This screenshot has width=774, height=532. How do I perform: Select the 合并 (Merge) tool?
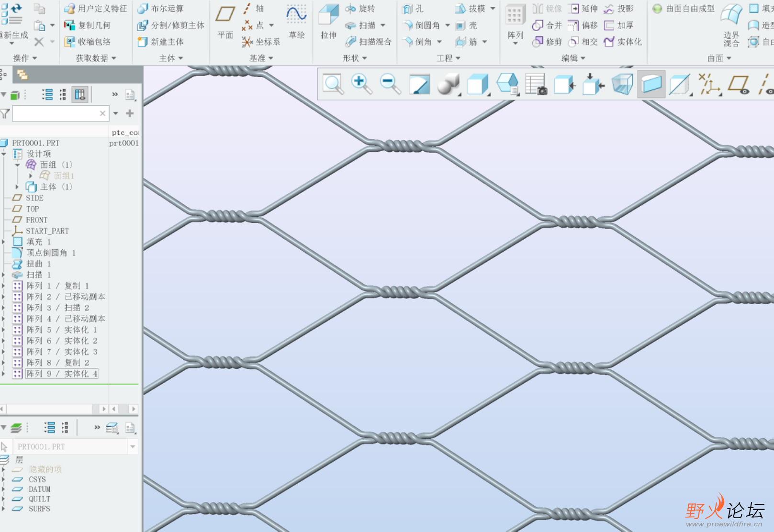click(x=547, y=25)
